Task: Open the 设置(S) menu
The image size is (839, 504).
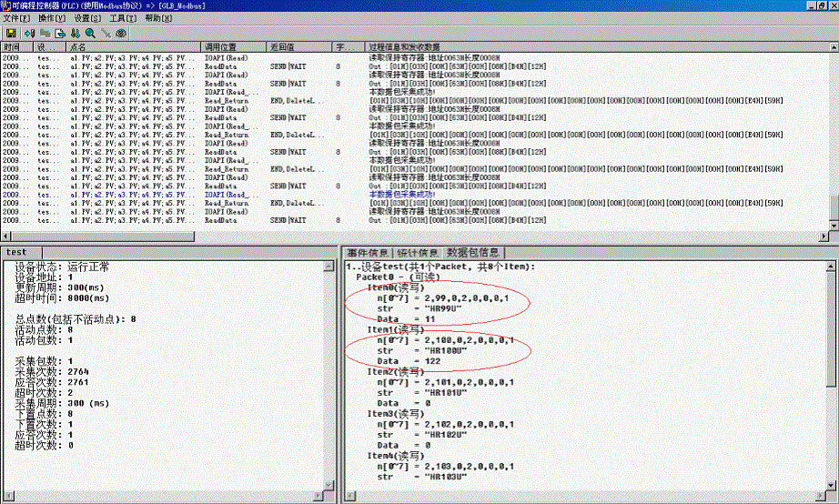Action: 87,18
